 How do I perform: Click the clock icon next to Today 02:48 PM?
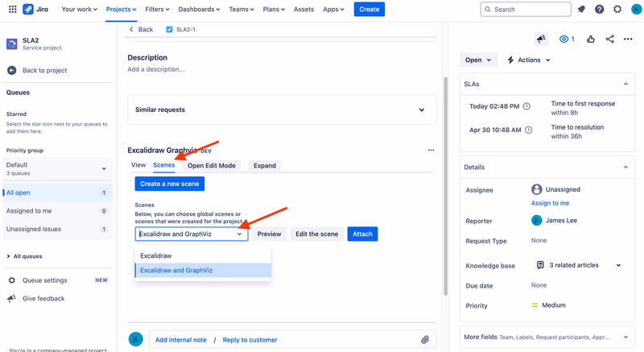(x=526, y=106)
